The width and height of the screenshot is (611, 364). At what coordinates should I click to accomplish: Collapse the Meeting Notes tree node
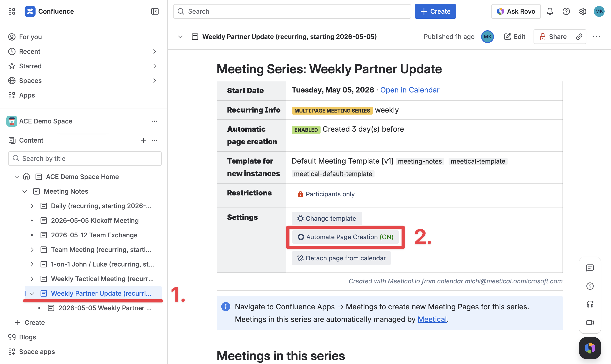point(25,191)
